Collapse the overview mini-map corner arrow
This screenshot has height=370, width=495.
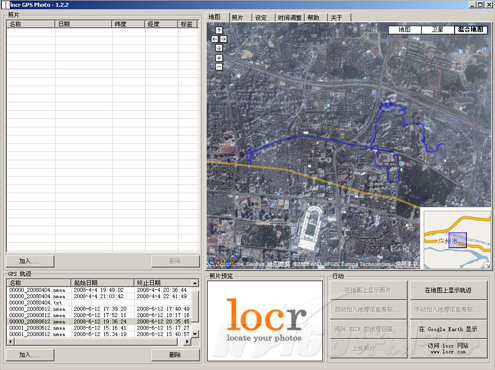pos(488,266)
